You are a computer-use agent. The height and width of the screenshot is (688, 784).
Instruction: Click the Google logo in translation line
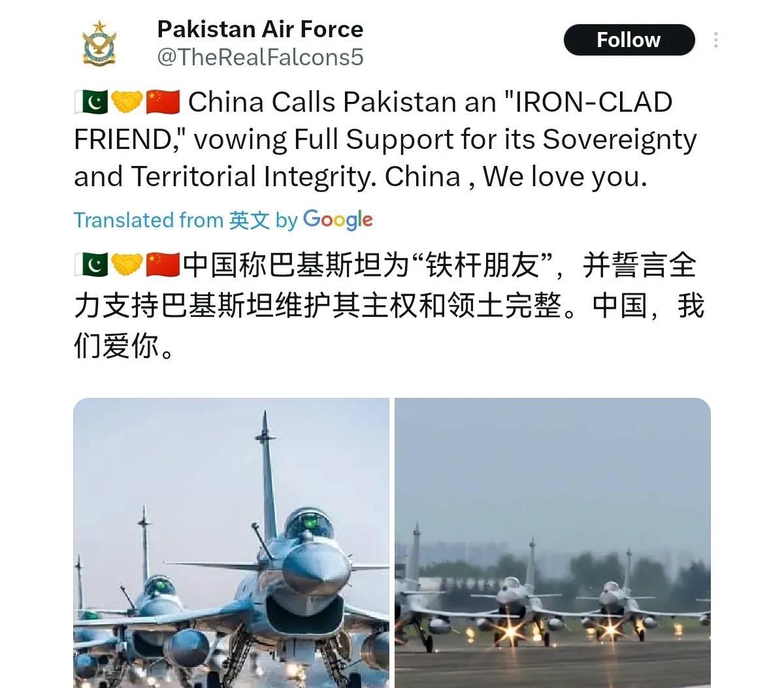338,220
